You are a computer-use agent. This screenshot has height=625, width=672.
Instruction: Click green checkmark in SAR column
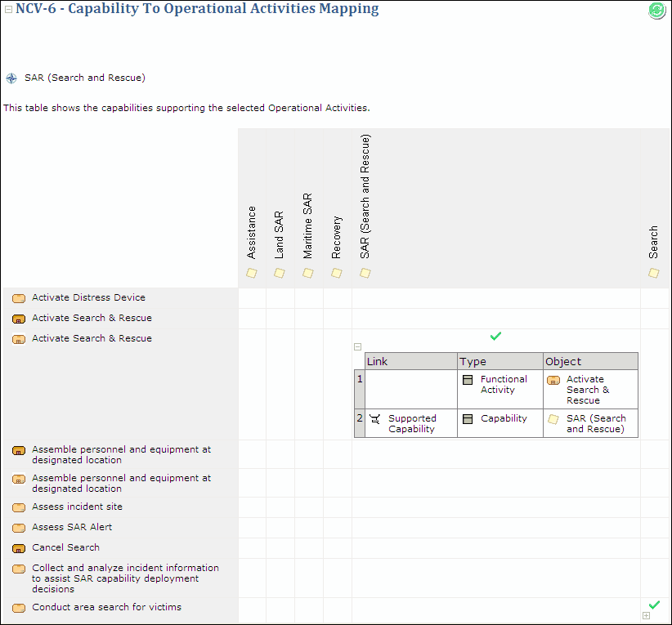pyautogui.click(x=495, y=336)
